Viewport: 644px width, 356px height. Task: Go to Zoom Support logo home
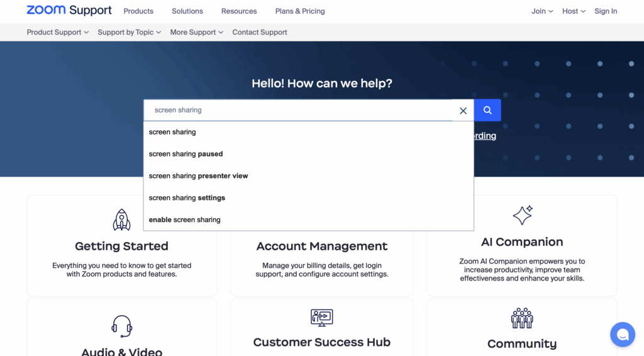69,10
